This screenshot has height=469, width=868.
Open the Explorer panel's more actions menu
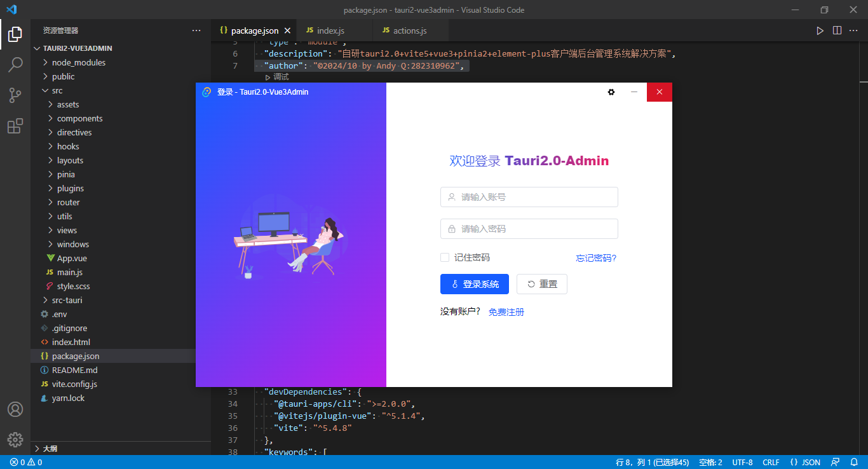tap(196, 31)
